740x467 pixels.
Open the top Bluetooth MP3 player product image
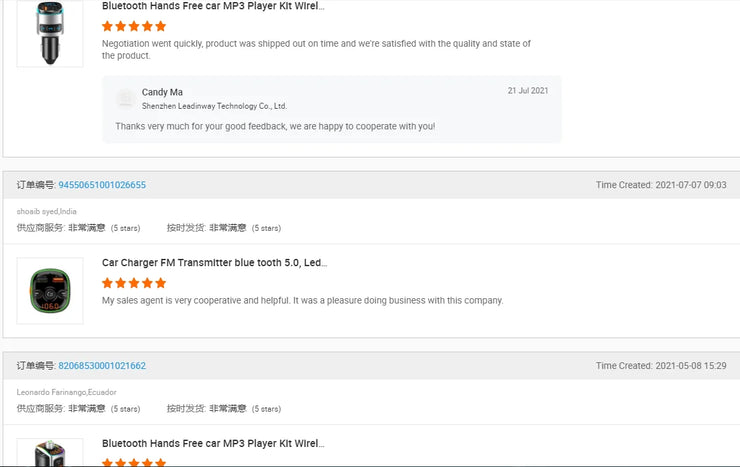click(x=50, y=35)
